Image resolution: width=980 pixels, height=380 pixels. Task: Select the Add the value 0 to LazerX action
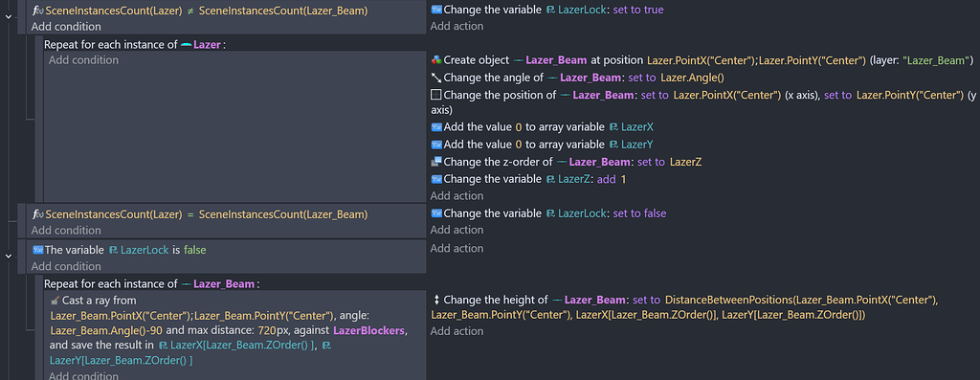[x=543, y=127]
